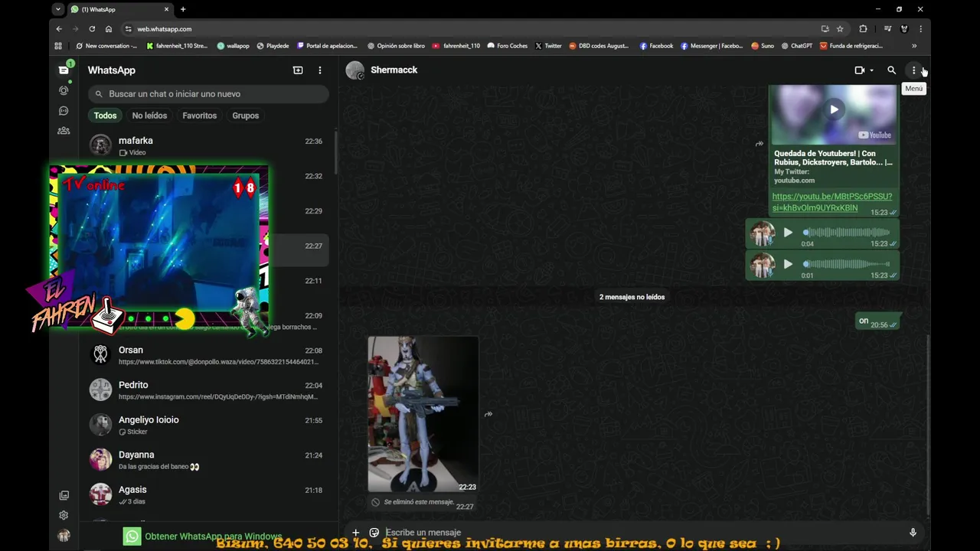Select the Favoritos filter tab

(200, 116)
